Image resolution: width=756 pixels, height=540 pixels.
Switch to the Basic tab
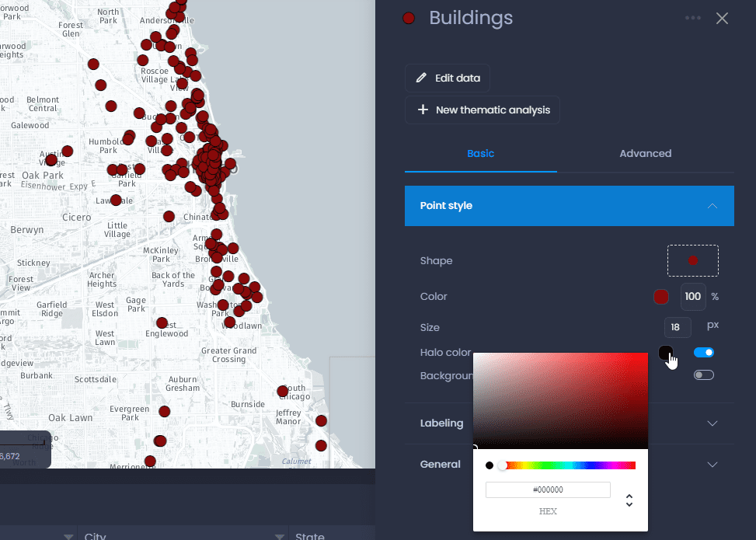[x=481, y=153]
